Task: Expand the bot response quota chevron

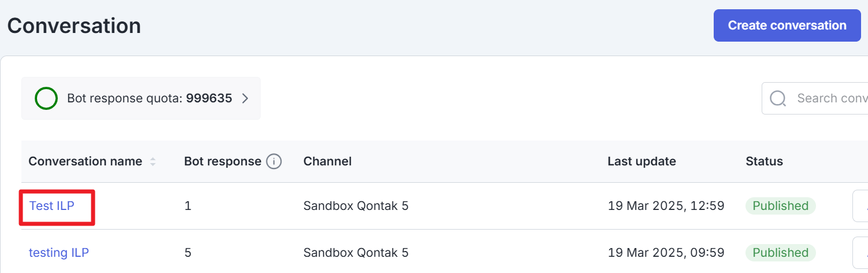Action: point(245,98)
